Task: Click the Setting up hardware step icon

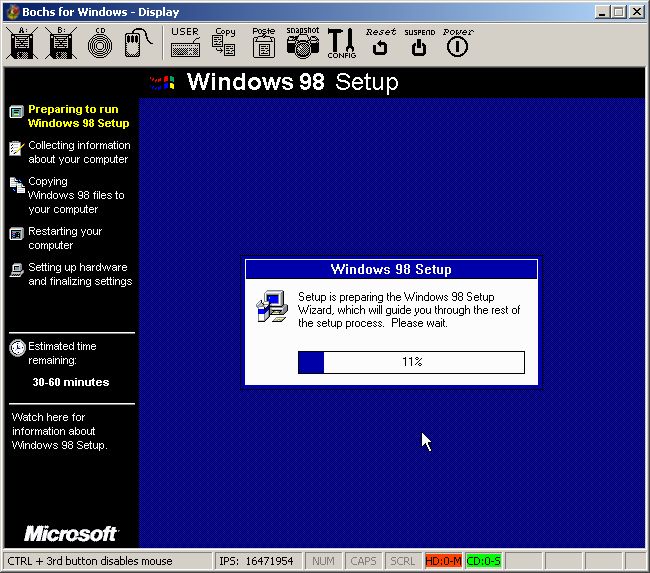Action: [x=17, y=270]
